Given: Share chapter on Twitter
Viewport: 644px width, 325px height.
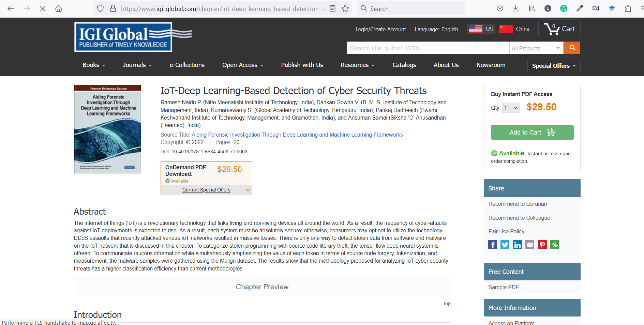Looking at the screenshot, I should click(x=505, y=245).
